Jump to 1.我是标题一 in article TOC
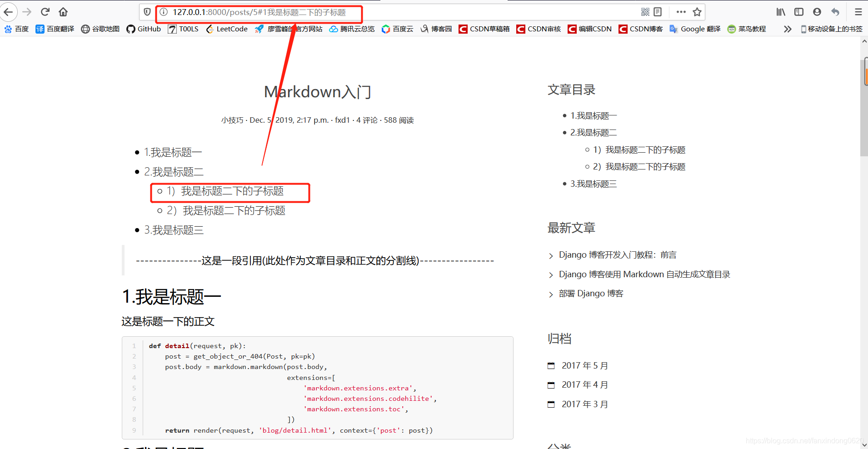The width and height of the screenshot is (868, 449). pos(173,153)
